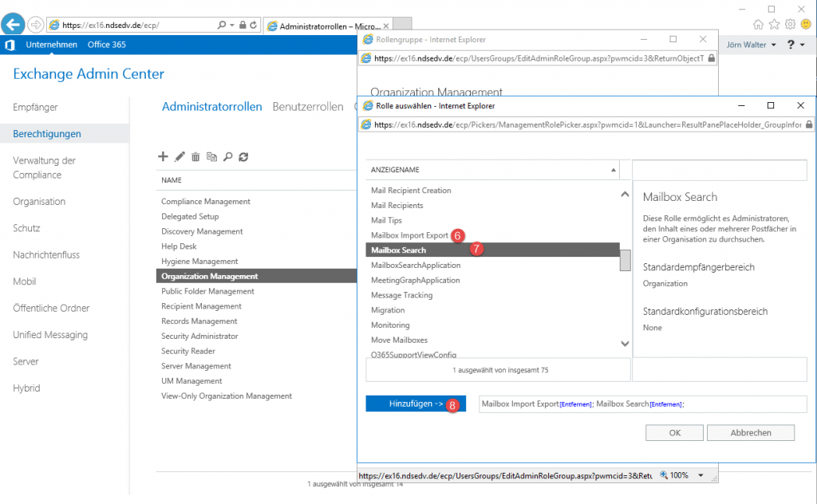Open the zoom level 100% dropdown
Viewport: 817px width, 504px height.
coord(688,475)
